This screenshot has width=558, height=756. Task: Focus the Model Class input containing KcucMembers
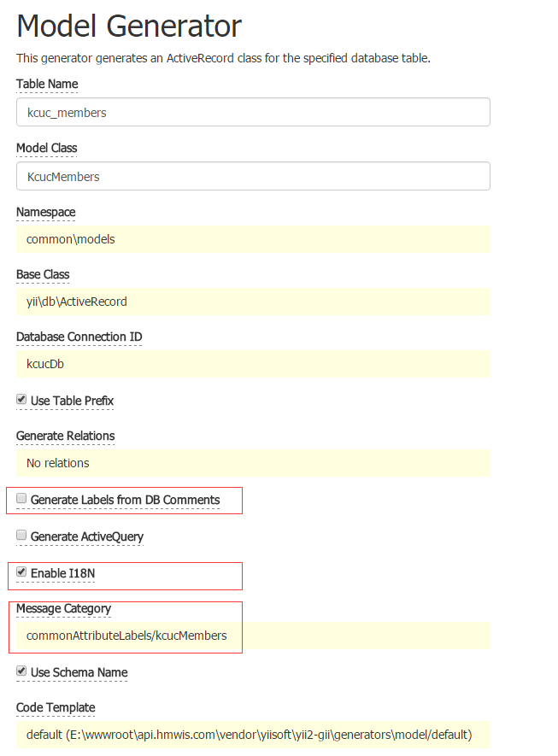(253, 176)
